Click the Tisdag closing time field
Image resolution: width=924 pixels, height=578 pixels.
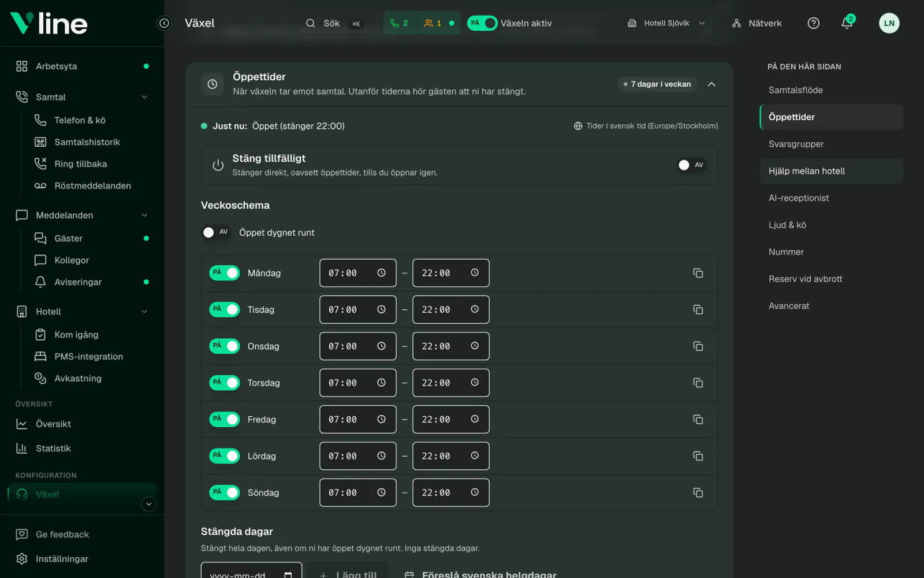[451, 310]
